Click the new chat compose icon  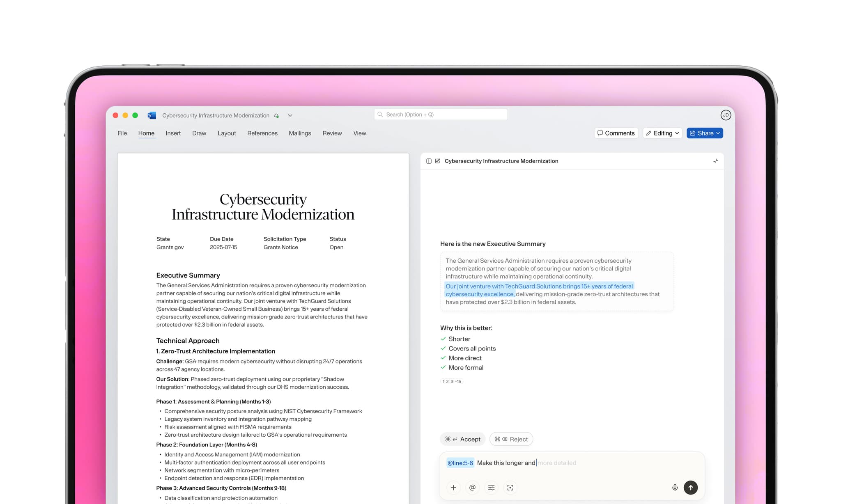point(438,161)
